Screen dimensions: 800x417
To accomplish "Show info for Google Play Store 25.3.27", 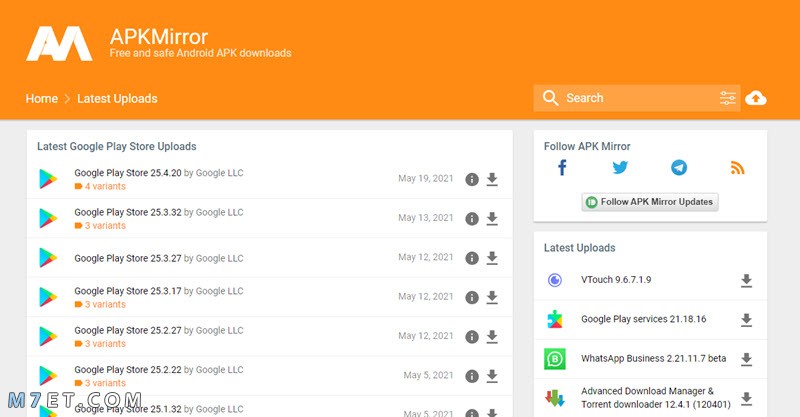I will point(472,258).
